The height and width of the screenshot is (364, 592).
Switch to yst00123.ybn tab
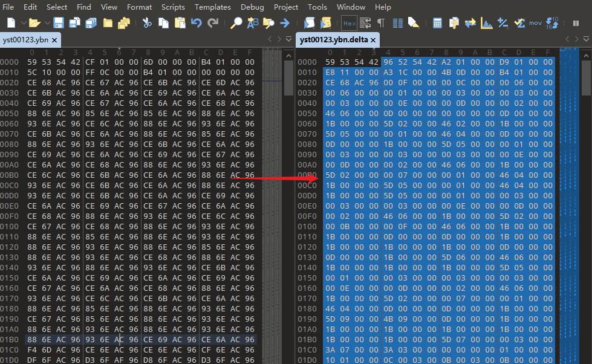pos(25,40)
